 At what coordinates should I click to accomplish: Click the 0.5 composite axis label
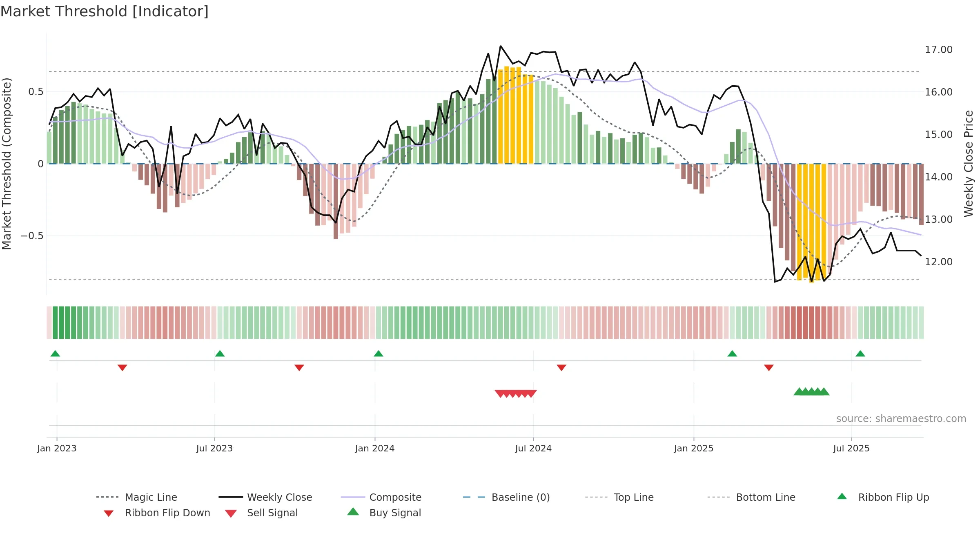pyautogui.click(x=36, y=92)
